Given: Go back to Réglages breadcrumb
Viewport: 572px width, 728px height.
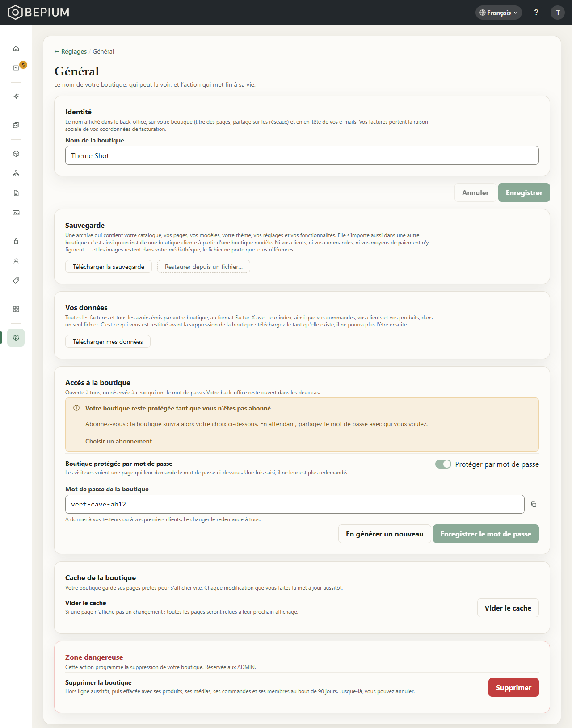Looking at the screenshot, I should coord(71,51).
